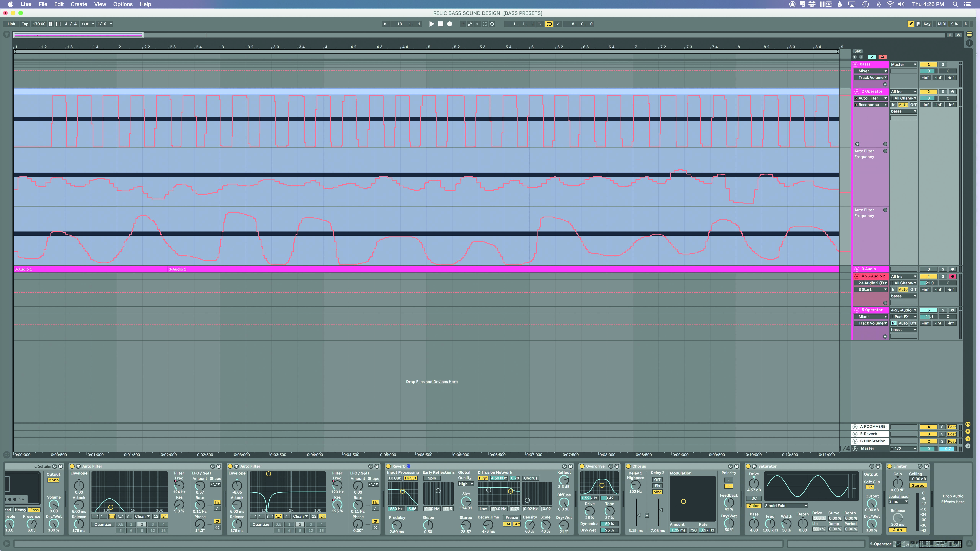Select the bandpass filter type in first Auto Filter

(112, 516)
